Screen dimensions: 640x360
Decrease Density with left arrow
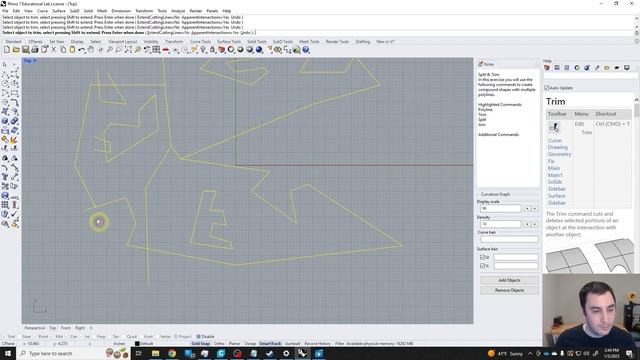tap(527, 224)
